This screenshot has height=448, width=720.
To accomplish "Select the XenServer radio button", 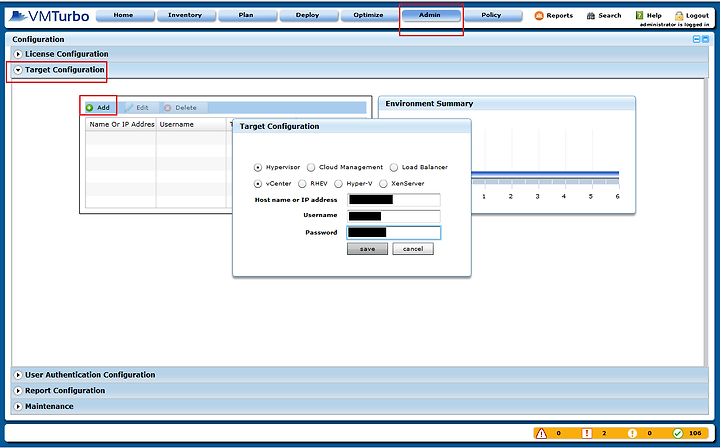I will point(383,184).
